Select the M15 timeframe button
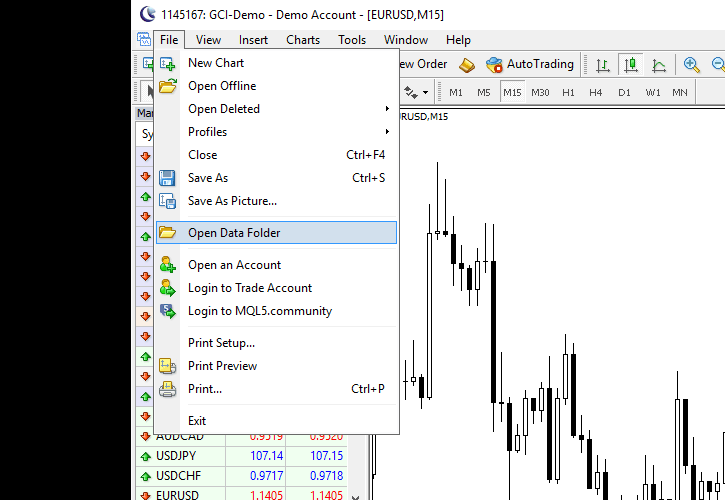The height and width of the screenshot is (500, 725). point(512,93)
